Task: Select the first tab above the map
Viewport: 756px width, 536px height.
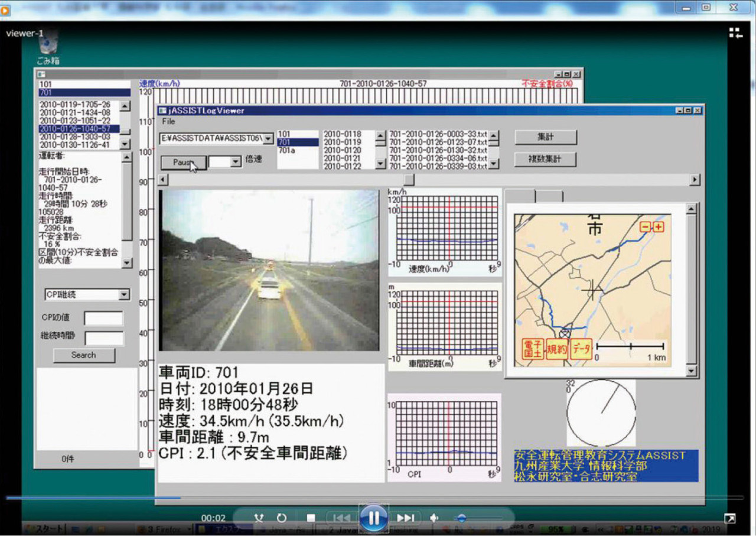Action: pos(520,196)
